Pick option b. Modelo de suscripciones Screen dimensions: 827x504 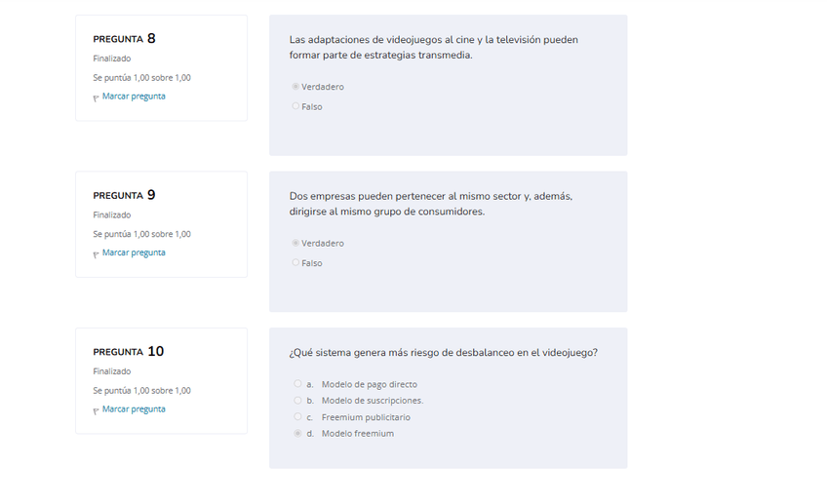297,400
